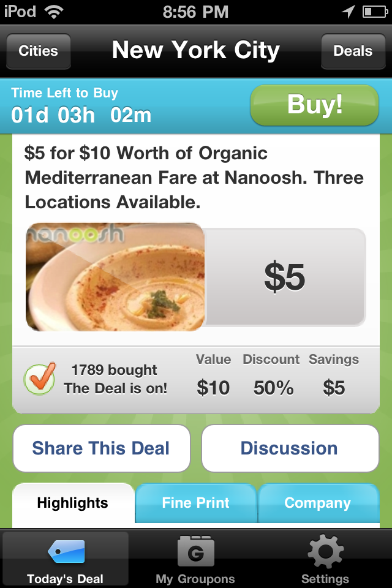
Task: Tap Share This Deal
Action: 101,448
